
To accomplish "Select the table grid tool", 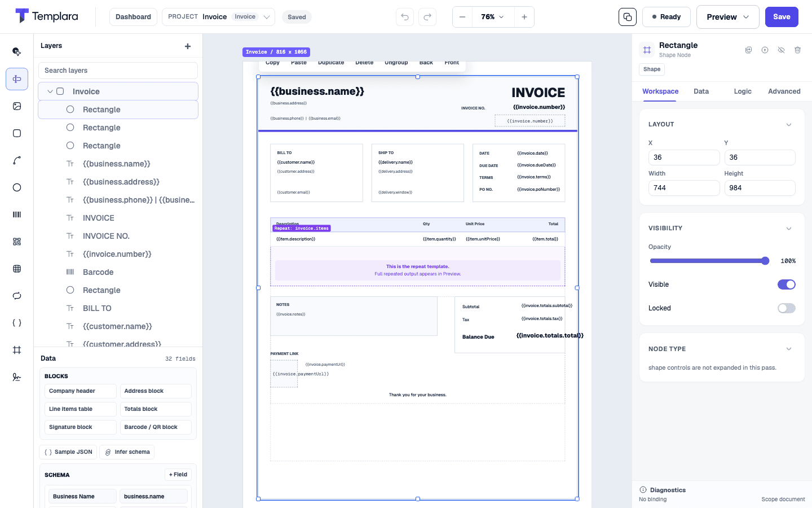I will pyautogui.click(x=17, y=269).
